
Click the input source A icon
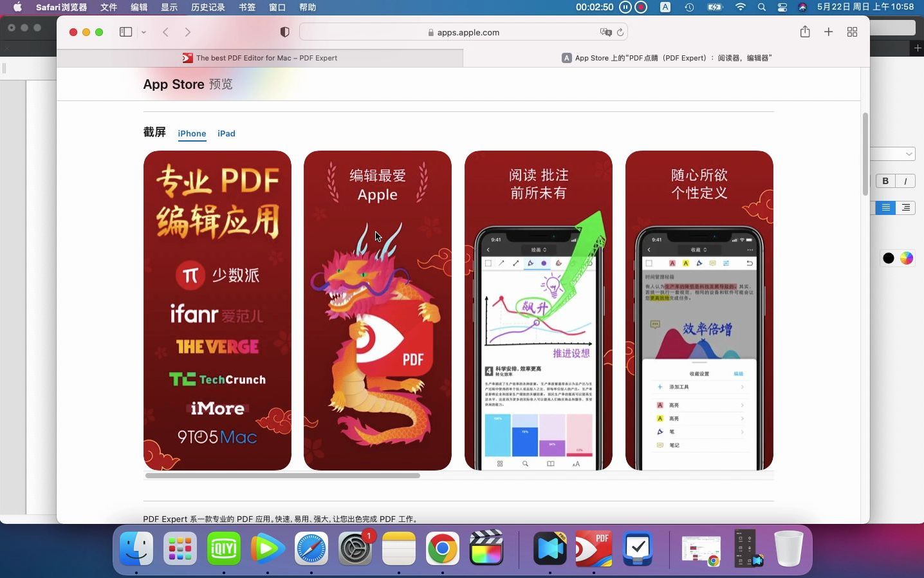(x=665, y=7)
